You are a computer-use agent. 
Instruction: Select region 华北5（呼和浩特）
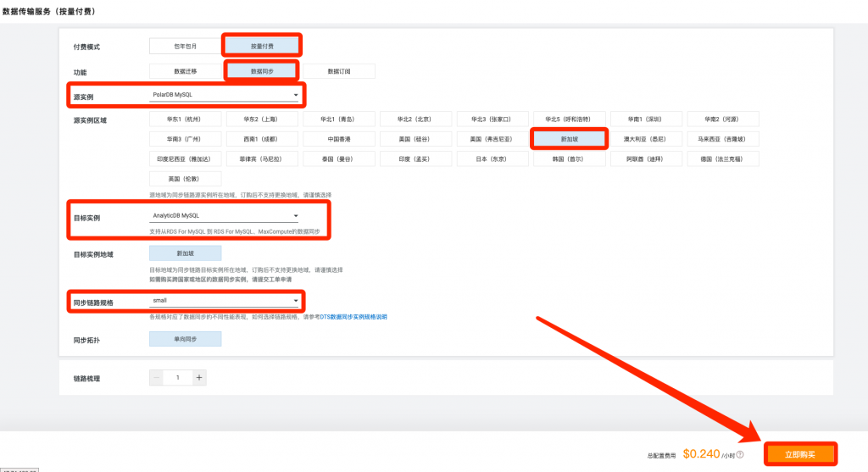click(x=569, y=119)
